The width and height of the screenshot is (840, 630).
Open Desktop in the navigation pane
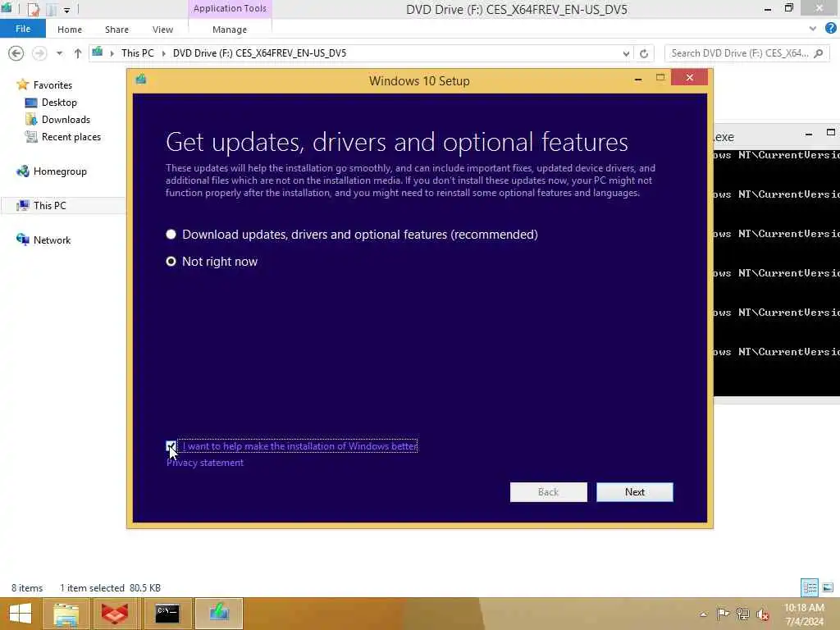[x=59, y=103]
